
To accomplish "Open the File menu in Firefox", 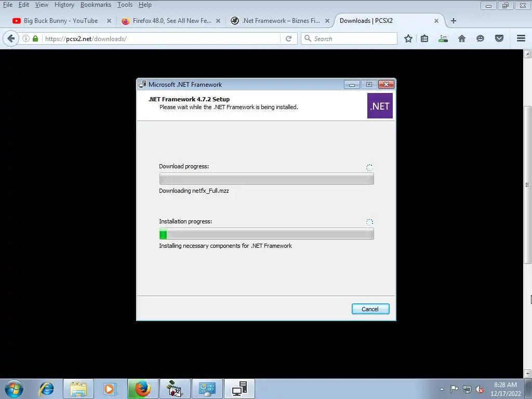I will click(x=7, y=5).
